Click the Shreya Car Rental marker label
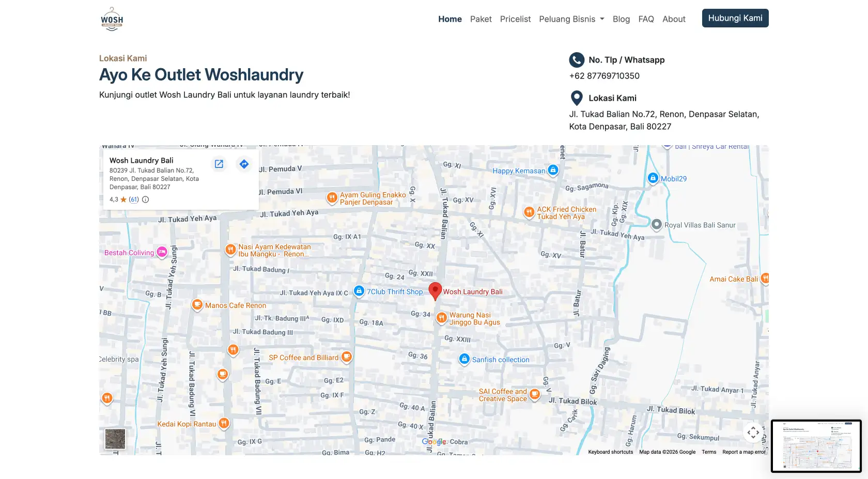Image resolution: width=868 pixels, height=479 pixels. click(x=711, y=147)
